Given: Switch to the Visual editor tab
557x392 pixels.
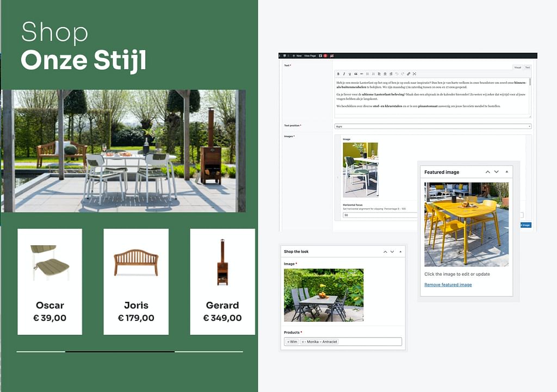Looking at the screenshot, I should coord(517,67).
